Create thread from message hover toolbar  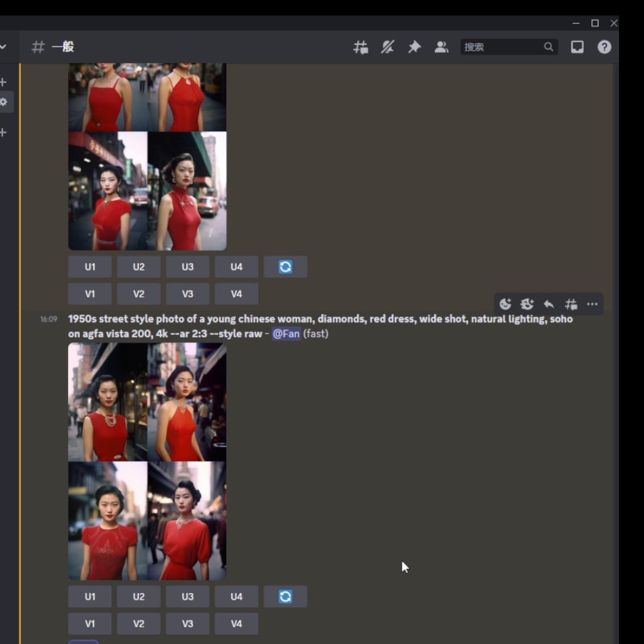point(571,304)
